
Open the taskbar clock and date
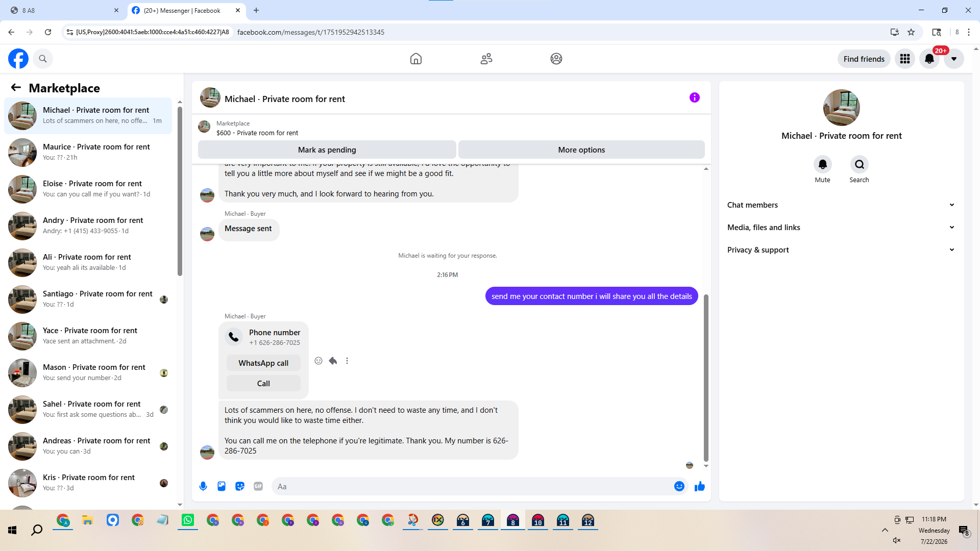click(934, 530)
